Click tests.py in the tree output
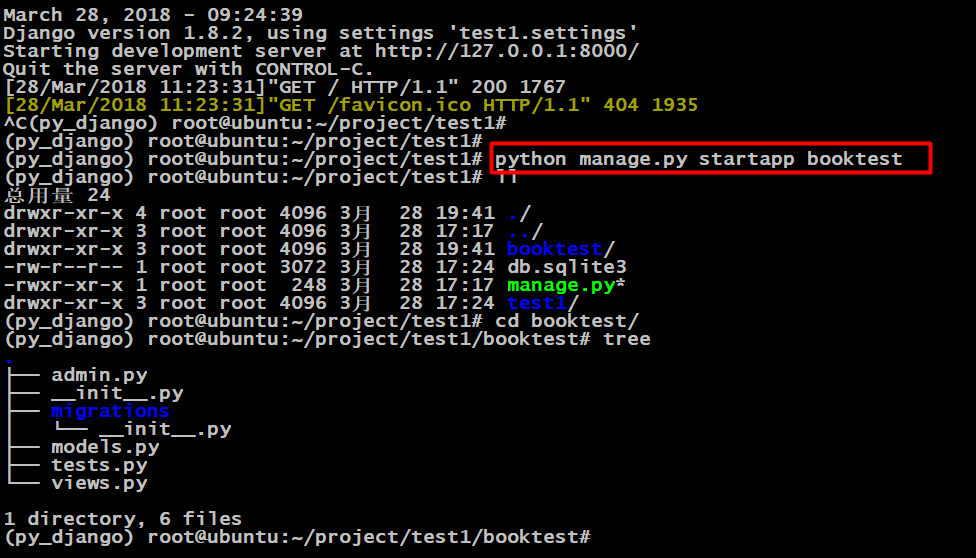The width and height of the screenshot is (976, 558). coord(99,465)
